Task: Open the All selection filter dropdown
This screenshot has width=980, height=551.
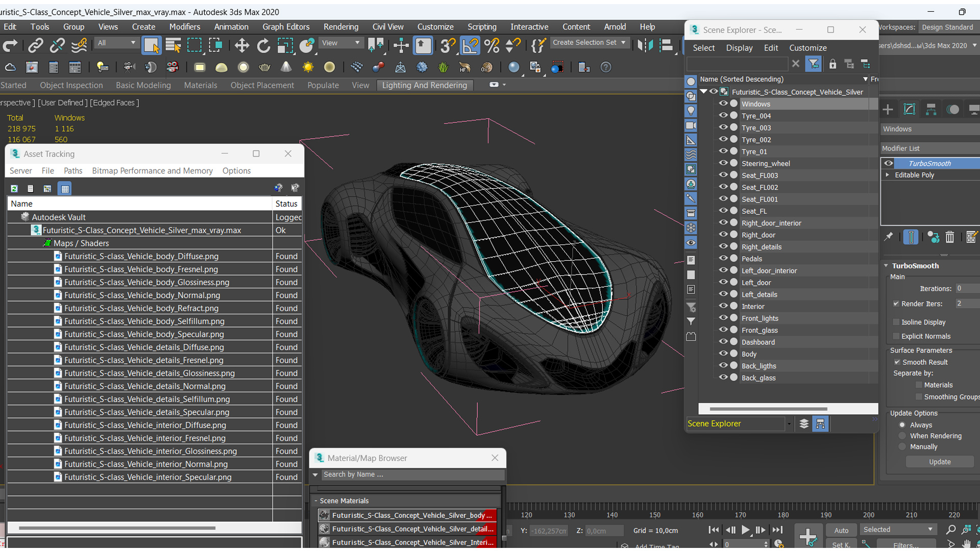Action: [x=116, y=43]
